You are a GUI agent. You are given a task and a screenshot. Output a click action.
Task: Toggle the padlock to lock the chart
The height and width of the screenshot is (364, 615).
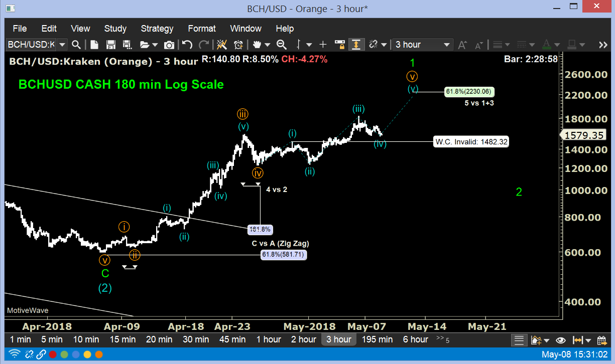(339, 45)
